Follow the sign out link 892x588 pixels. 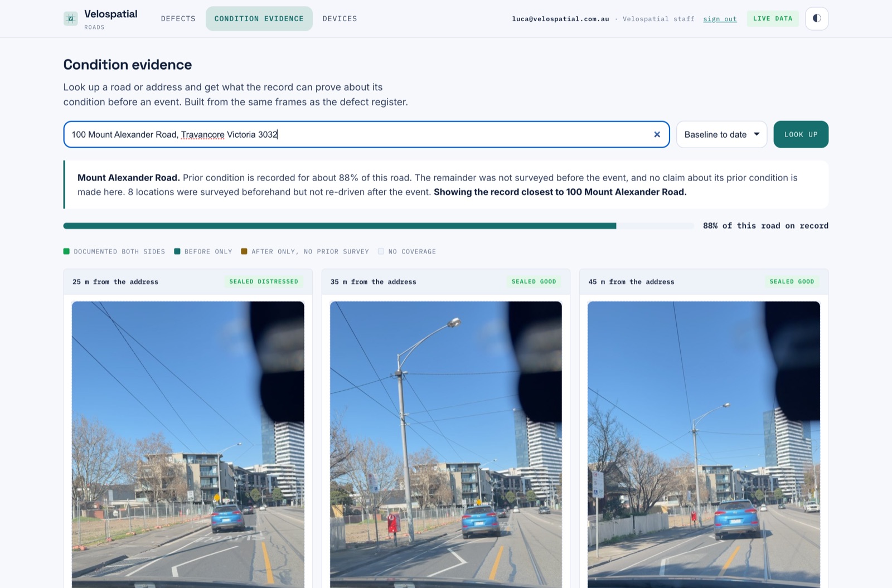tap(720, 19)
